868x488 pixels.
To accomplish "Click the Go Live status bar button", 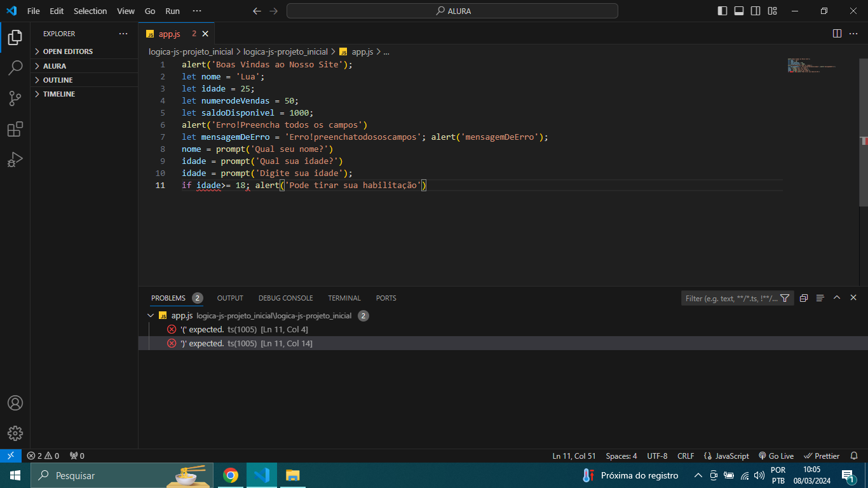I will pos(776,456).
